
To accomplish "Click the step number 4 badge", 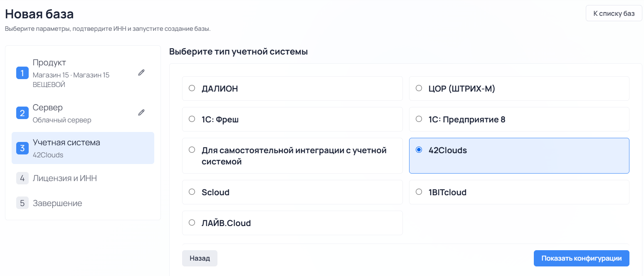I will coord(22,178).
